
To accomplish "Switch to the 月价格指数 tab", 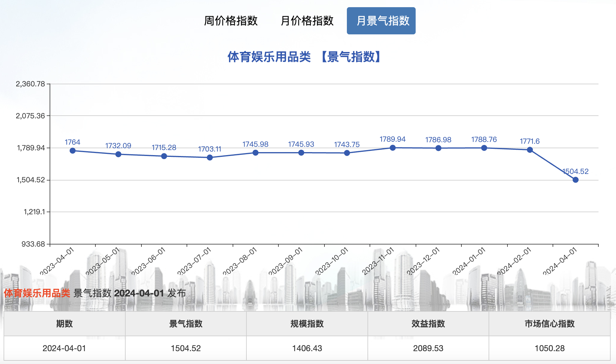I will 307,21.
